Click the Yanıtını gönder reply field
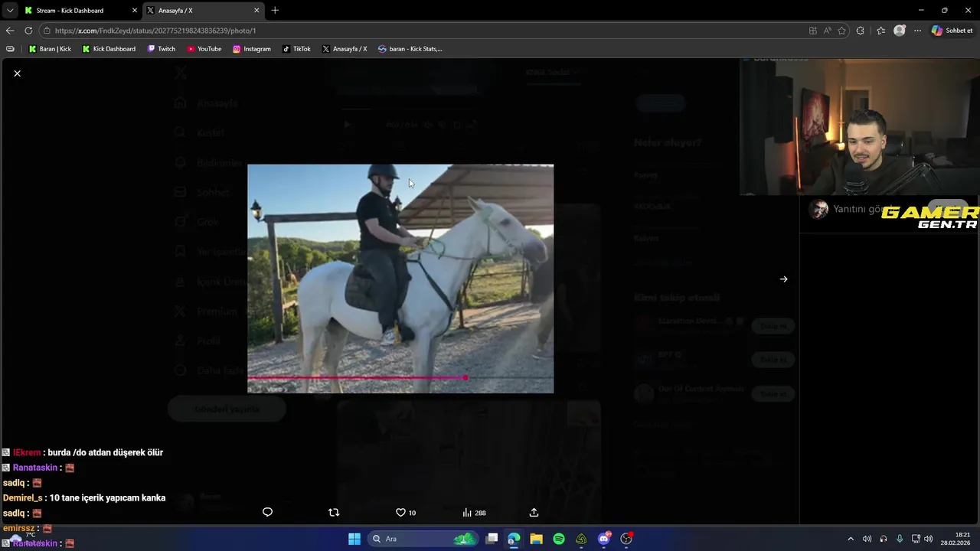 click(865, 210)
